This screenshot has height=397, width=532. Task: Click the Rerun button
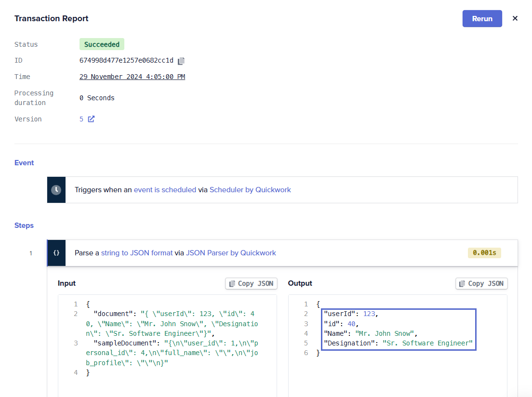click(482, 19)
